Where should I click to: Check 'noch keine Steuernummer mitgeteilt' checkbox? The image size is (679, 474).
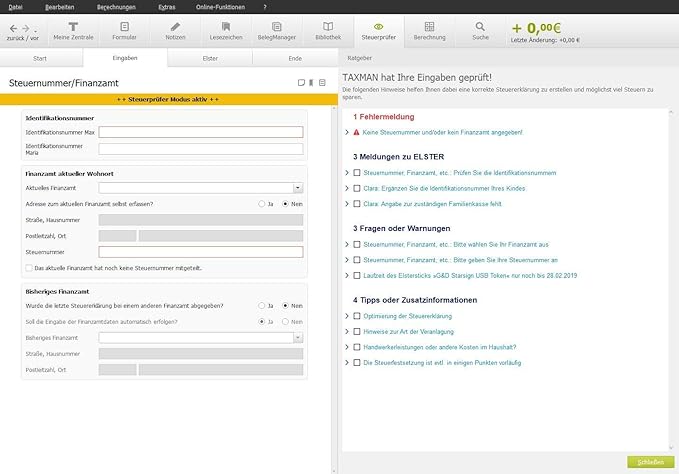[29, 268]
